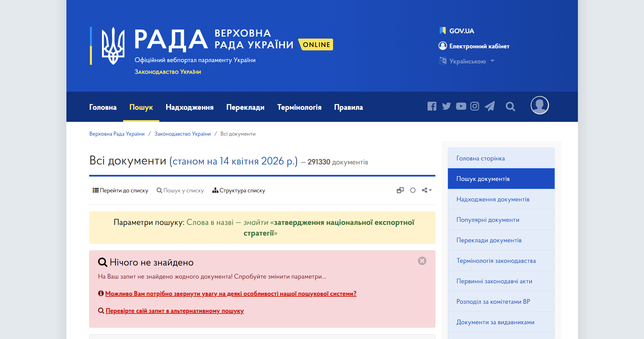Click 'Всі документи' breadcrumb text
This screenshot has width=644, height=339.
(x=238, y=134)
